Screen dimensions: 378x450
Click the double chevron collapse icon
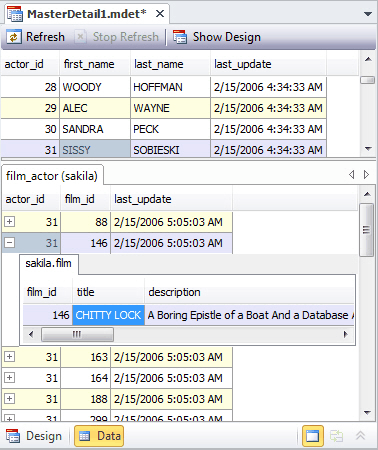[x=361, y=436]
